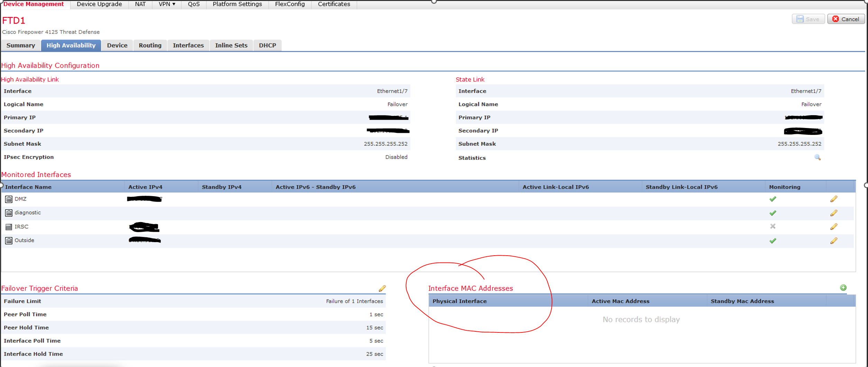
Task: Click the DMZ interface type icon
Action: click(8, 199)
